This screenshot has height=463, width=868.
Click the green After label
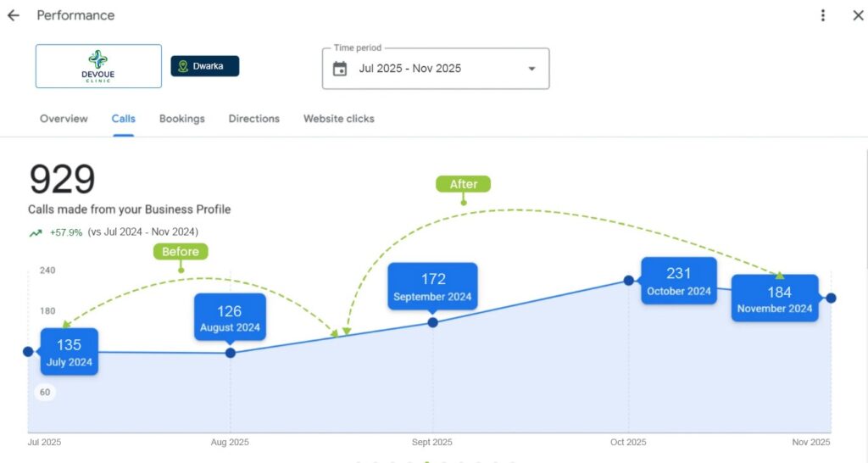coord(463,184)
